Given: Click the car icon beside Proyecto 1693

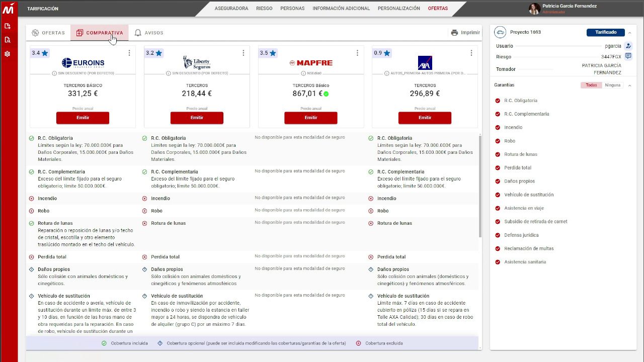Looking at the screenshot, I should (500, 32).
